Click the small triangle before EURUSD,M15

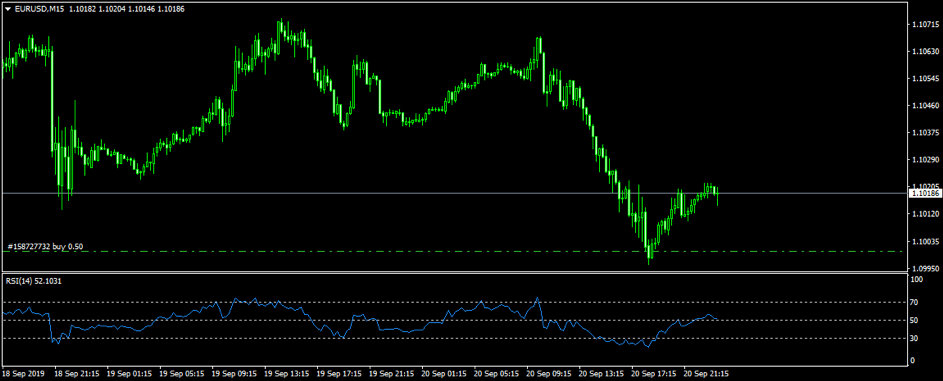(x=7, y=9)
